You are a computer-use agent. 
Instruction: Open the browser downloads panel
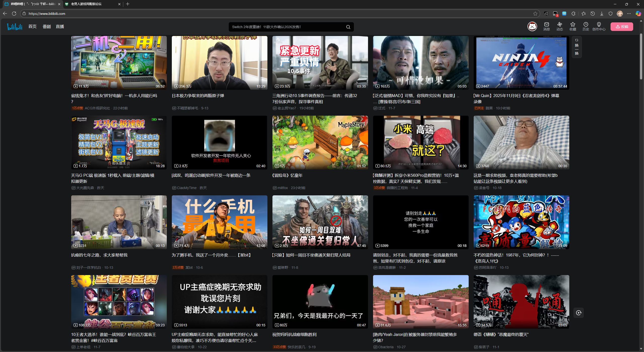tap(601, 14)
